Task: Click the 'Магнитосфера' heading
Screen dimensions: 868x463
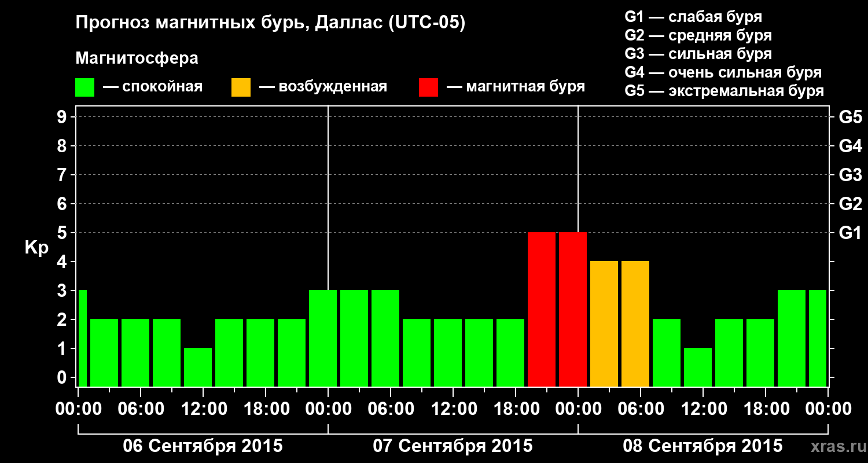Action: pos(137,58)
